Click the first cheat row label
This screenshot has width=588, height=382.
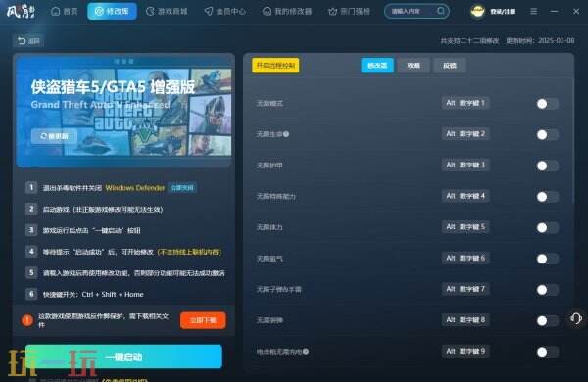pyautogui.click(x=269, y=103)
